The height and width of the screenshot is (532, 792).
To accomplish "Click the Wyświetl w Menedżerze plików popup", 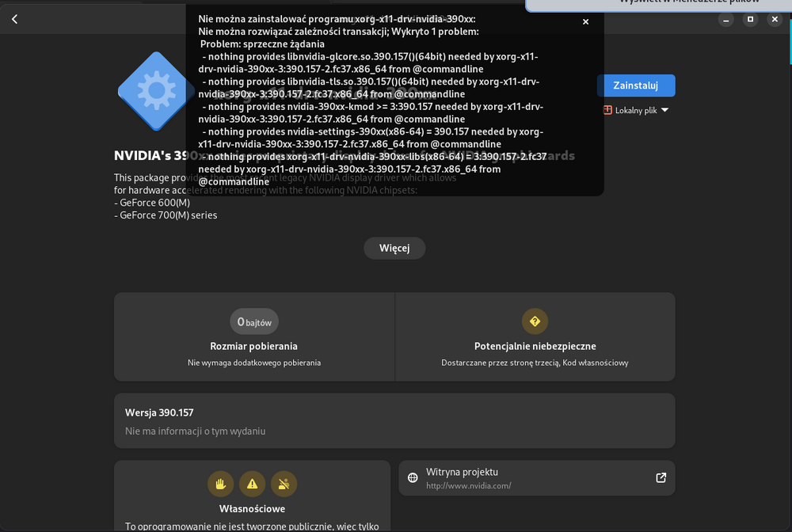I will [657, 4].
